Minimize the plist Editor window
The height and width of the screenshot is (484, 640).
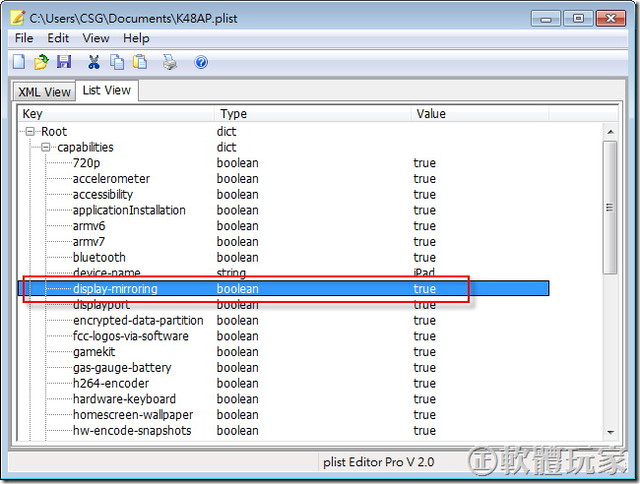point(546,19)
